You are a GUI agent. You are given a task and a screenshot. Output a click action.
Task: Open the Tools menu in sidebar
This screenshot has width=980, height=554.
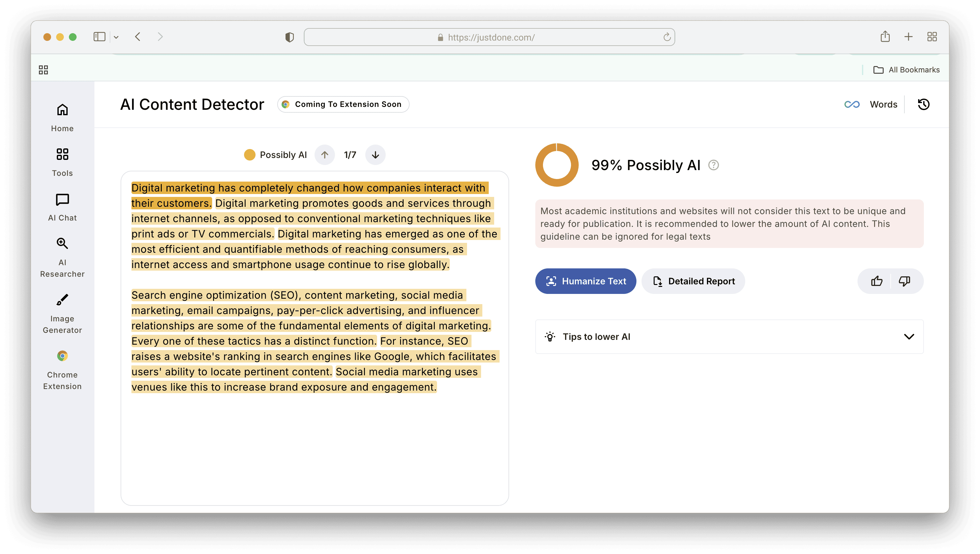[63, 162]
